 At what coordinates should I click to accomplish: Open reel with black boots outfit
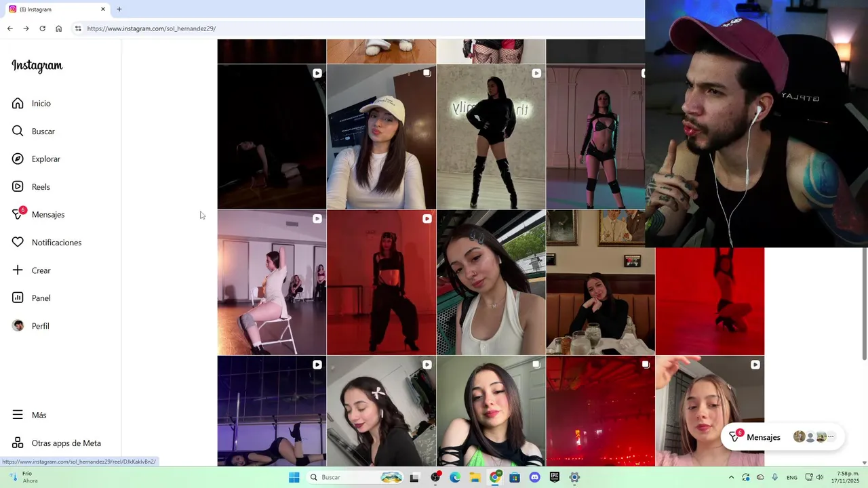(491, 136)
